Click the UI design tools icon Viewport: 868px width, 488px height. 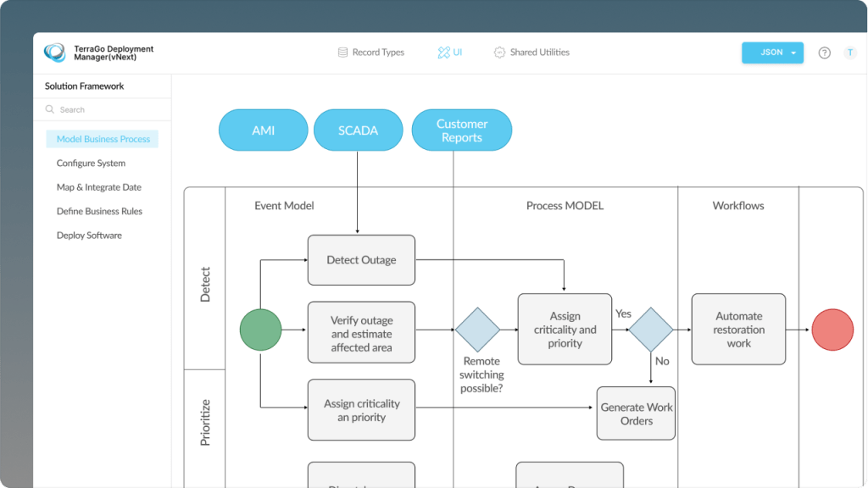(x=443, y=53)
